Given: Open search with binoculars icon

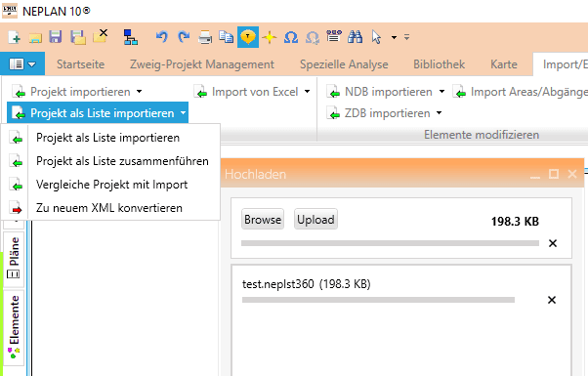Looking at the screenshot, I should [355, 37].
